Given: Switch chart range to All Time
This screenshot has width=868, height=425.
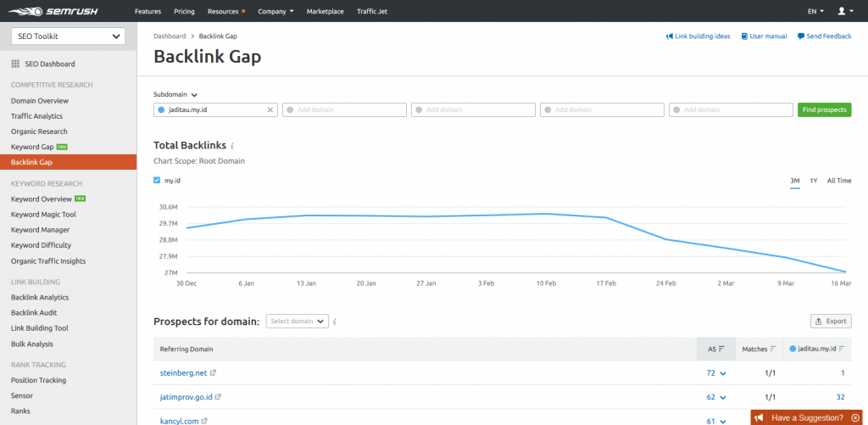Looking at the screenshot, I should pyautogui.click(x=839, y=181).
